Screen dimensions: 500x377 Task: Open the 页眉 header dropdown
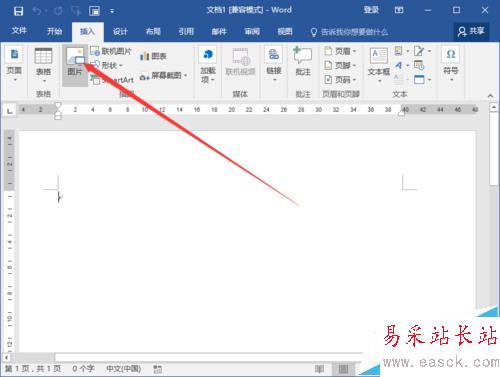point(340,51)
